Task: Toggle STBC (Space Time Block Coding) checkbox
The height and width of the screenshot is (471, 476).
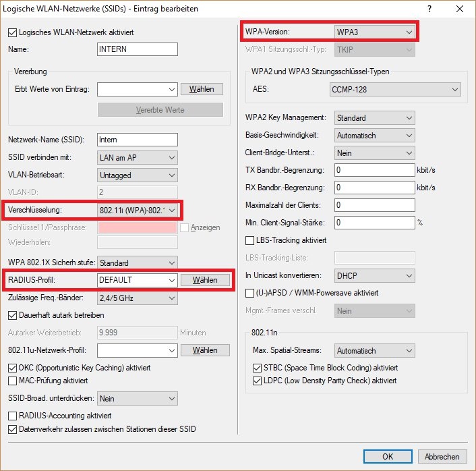Action: (258, 368)
